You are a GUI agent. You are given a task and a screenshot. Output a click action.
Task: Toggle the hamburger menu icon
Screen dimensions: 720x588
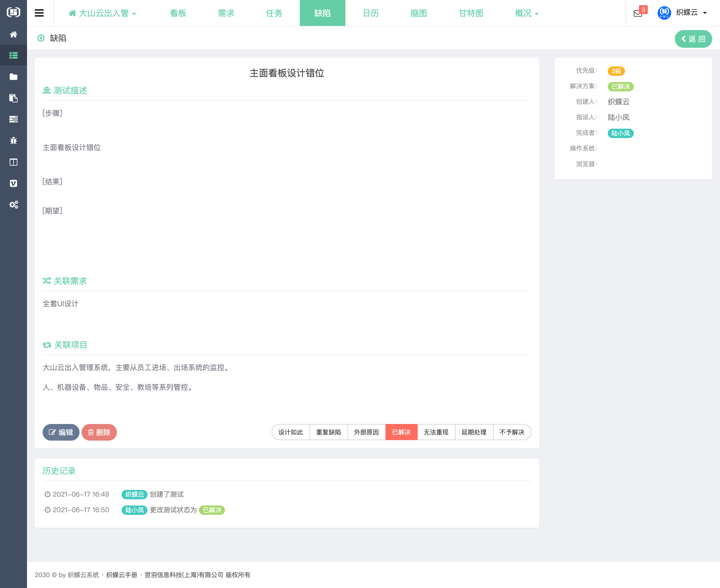pos(39,13)
